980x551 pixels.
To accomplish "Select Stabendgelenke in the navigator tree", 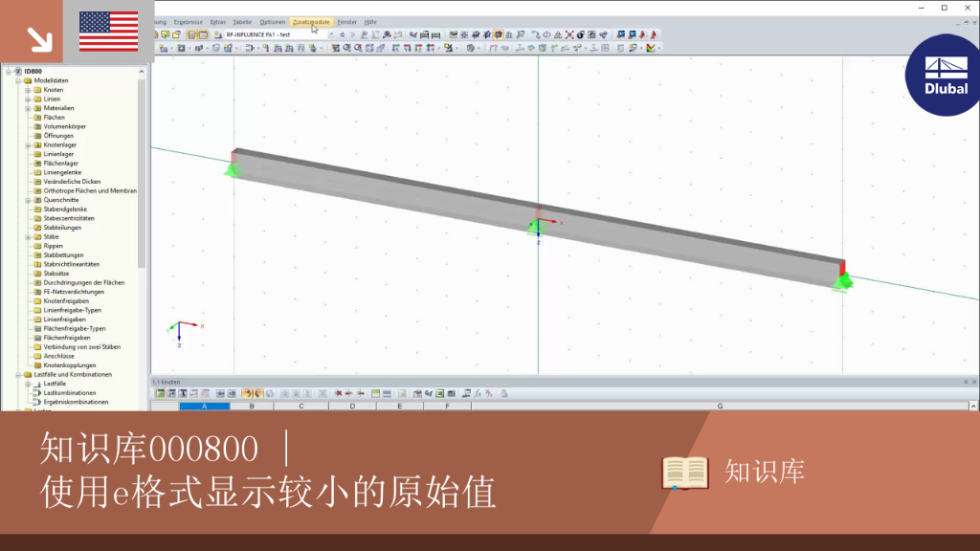I will pyautogui.click(x=65, y=209).
